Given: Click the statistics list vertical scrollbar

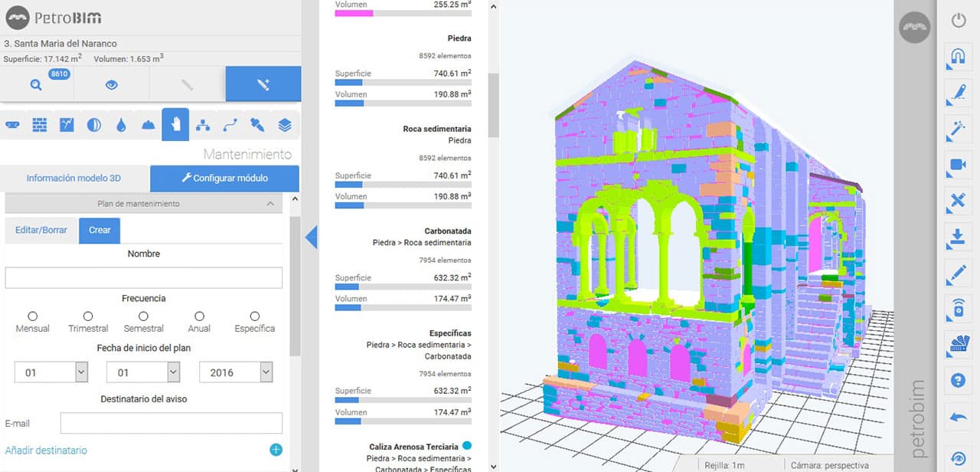Looking at the screenshot, I should pos(493,105).
